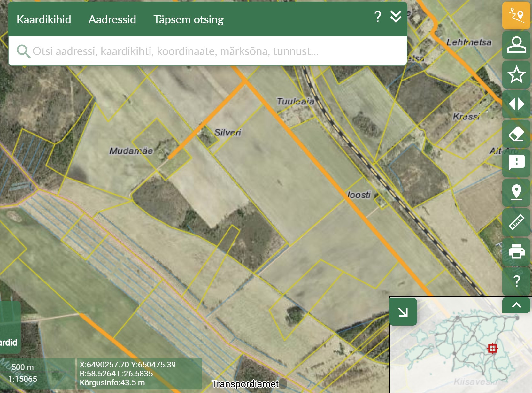Click the red target marker in overview map
Screen dimensions: 532x393
(x=492, y=348)
